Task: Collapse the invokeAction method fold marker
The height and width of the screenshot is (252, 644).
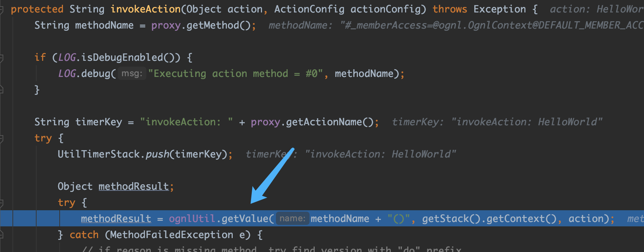Action: pyautogui.click(x=1, y=9)
